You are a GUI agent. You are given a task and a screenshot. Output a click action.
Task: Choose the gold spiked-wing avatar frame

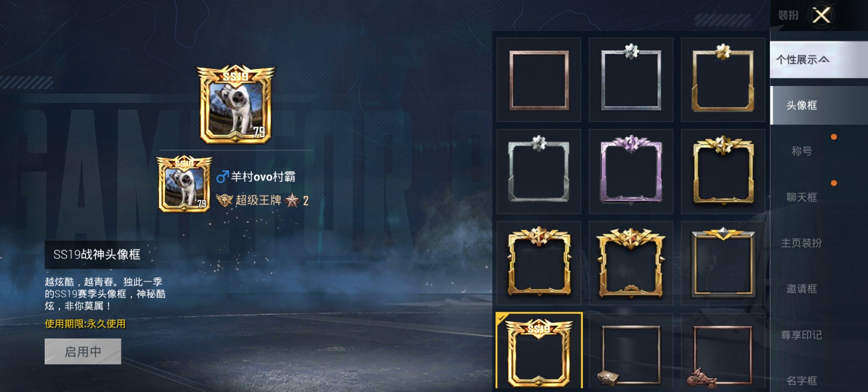(x=631, y=263)
